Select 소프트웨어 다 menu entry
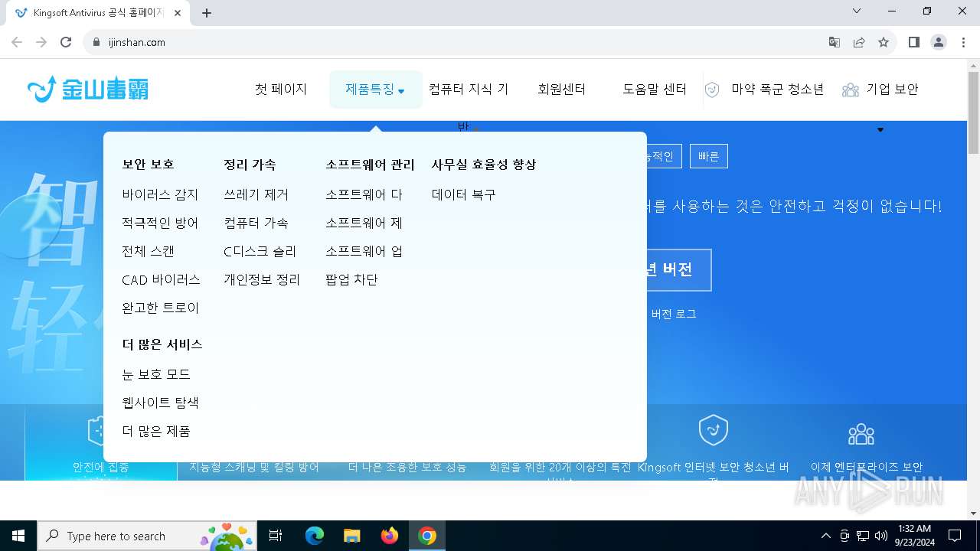Viewport: 980px width, 551px height. tap(364, 194)
